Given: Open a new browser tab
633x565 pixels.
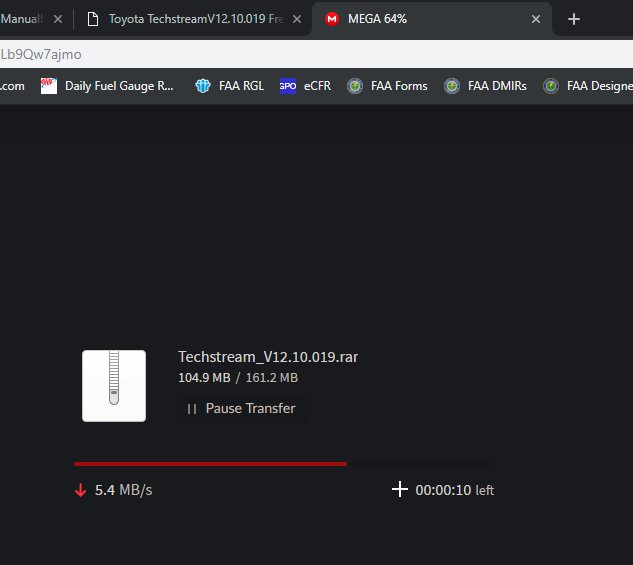Looking at the screenshot, I should pos(574,19).
